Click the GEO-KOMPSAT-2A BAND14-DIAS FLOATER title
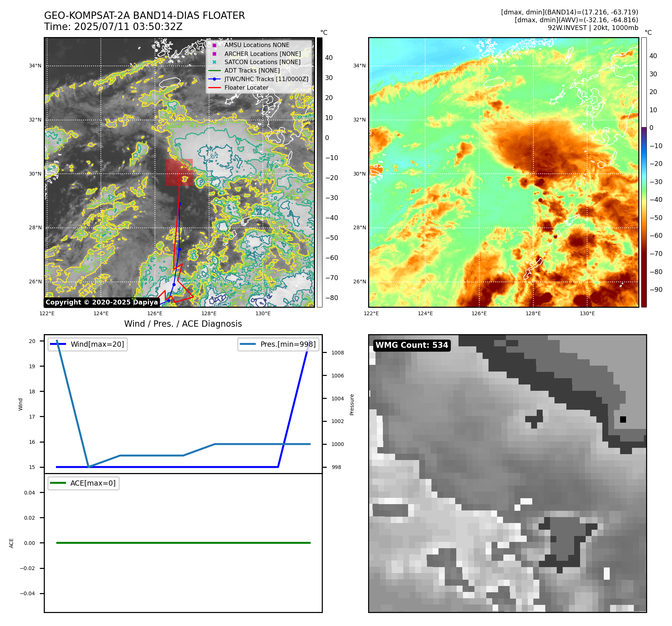 [x=145, y=16]
